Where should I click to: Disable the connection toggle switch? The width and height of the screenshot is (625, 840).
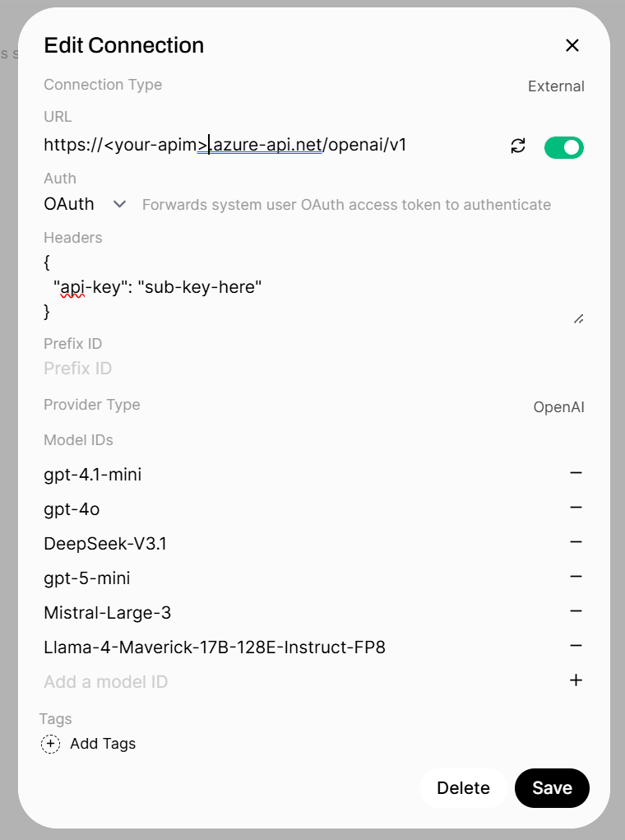(563, 147)
